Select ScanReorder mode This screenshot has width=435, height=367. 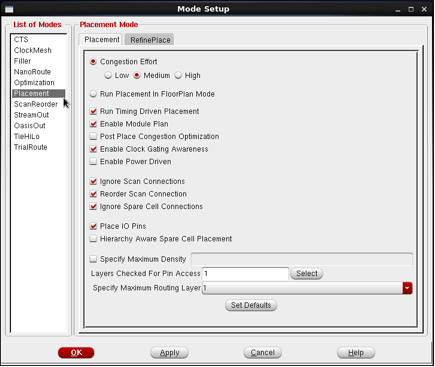pyautogui.click(x=36, y=104)
